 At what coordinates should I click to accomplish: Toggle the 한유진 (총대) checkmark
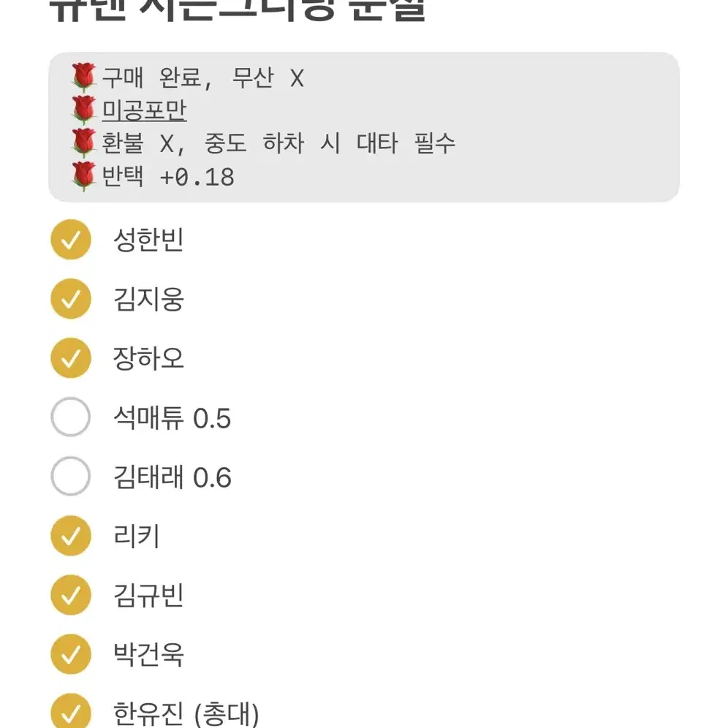point(71,712)
